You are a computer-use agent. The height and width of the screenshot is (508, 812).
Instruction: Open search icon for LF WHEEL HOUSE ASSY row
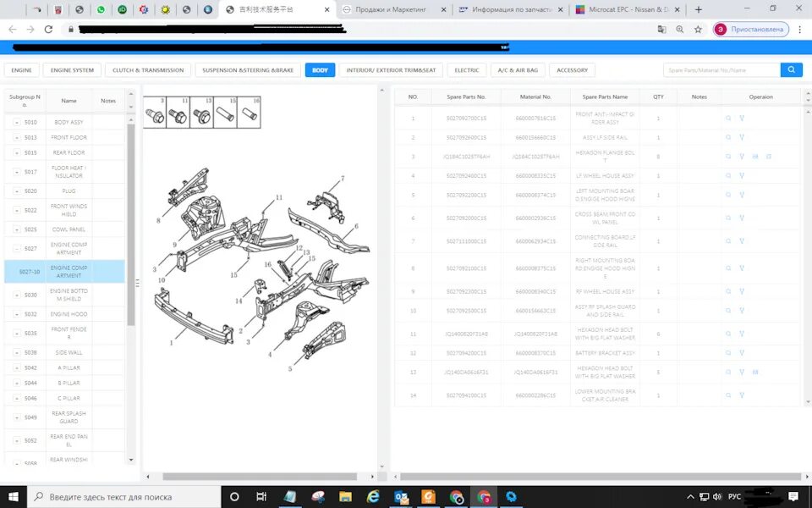(728, 176)
